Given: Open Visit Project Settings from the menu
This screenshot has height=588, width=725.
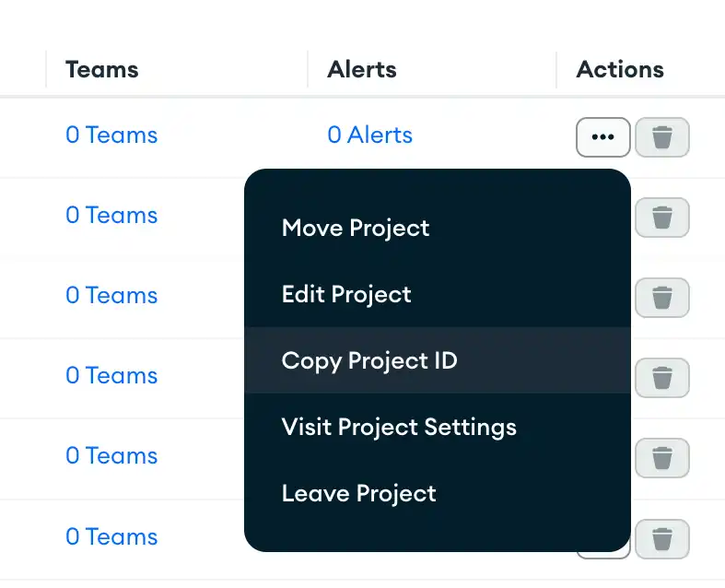Looking at the screenshot, I should tap(399, 427).
